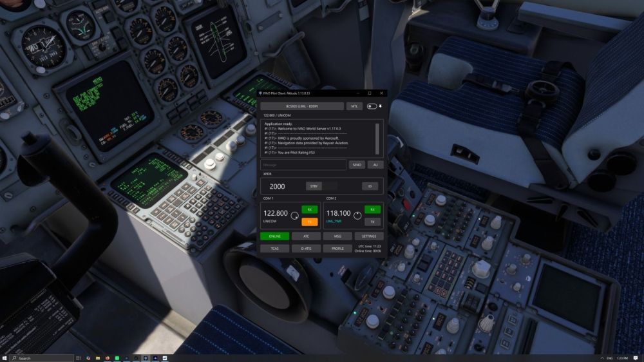The width and height of the screenshot is (644, 362).
Task: Click the Message input field
Action: click(x=303, y=165)
